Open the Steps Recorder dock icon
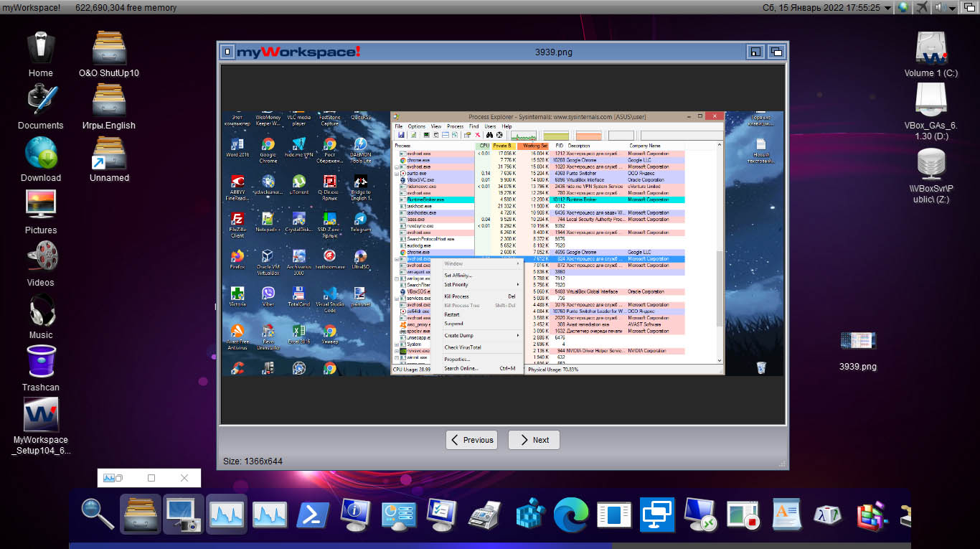The width and height of the screenshot is (980, 549). (743, 515)
